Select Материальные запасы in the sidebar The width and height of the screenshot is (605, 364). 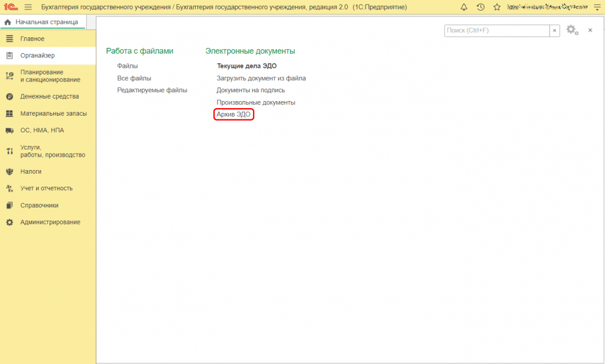coord(53,113)
